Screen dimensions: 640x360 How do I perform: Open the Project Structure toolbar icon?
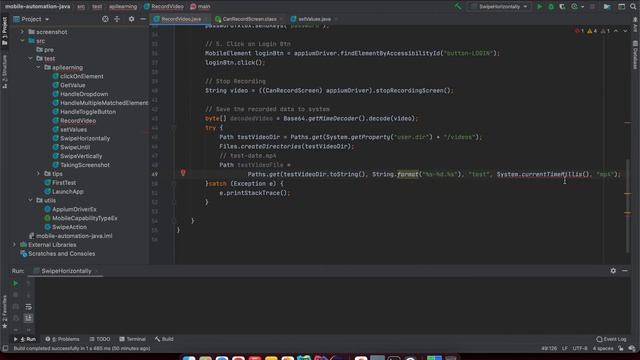[607, 7]
